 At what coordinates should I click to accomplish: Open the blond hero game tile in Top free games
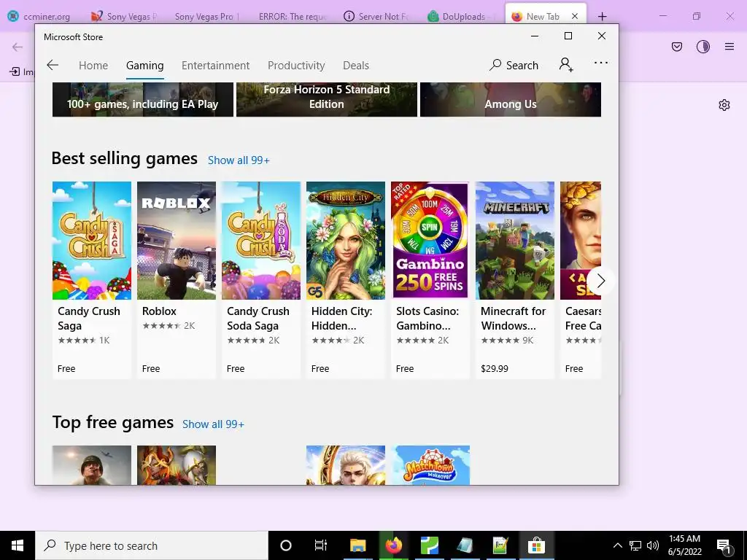345,465
